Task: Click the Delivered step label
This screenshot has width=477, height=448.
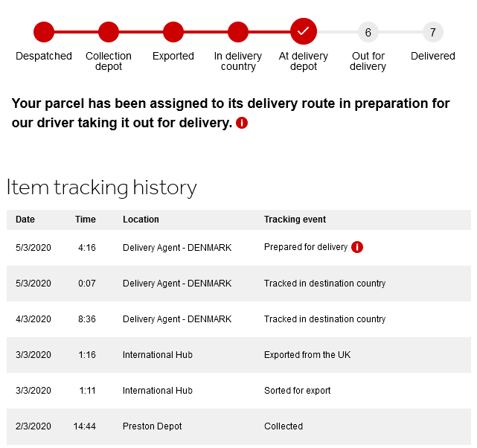Action: coord(433,56)
